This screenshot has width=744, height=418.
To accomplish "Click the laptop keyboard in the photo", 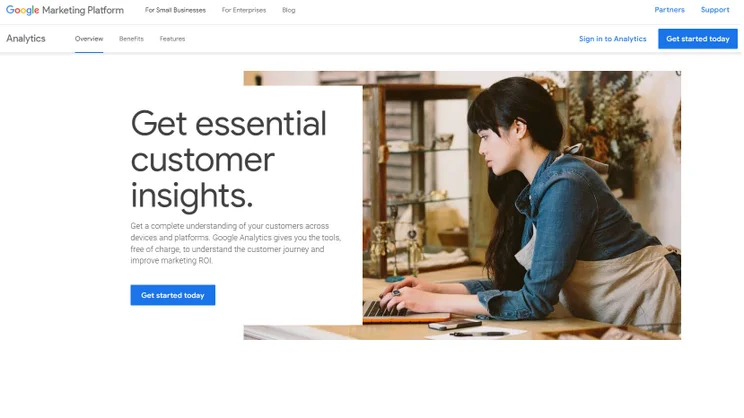I will (385, 309).
